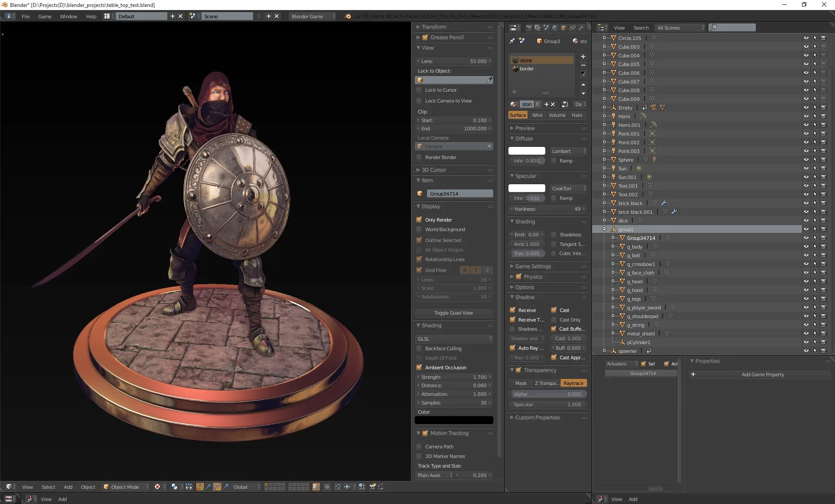Click Add Game Property button

point(762,374)
